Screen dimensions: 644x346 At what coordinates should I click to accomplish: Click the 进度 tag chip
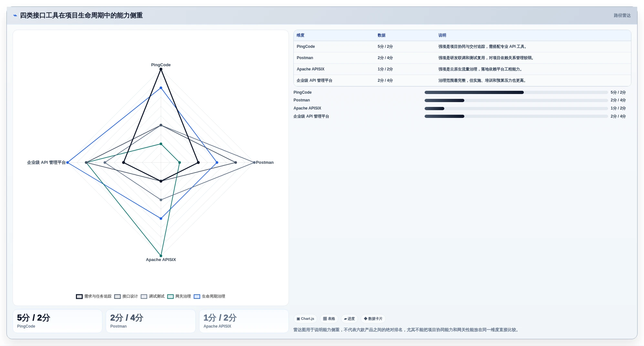[349, 319]
